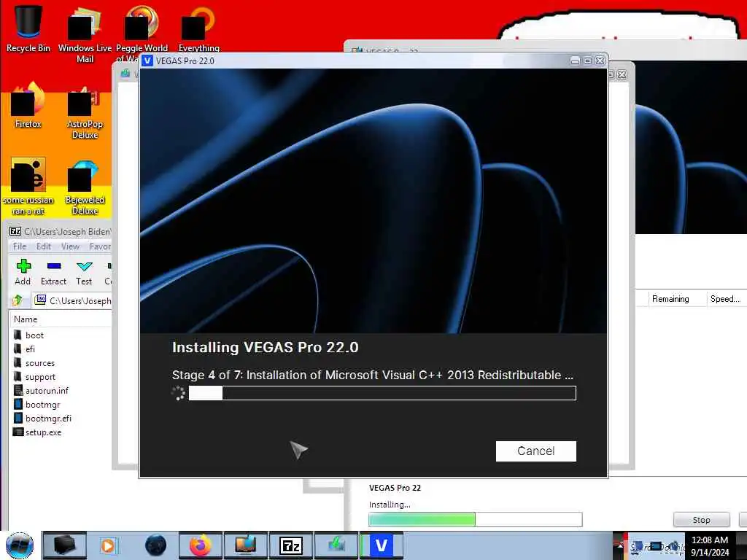This screenshot has width=747, height=560.
Task: Cancel the VEGAS Pro 22.0 installation
Action: click(x=535, y=451)
